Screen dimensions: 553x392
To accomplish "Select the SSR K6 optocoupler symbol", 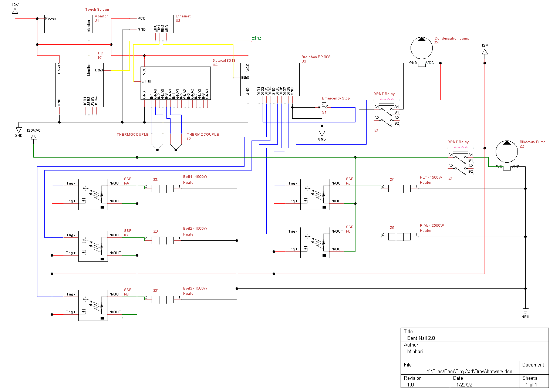I will point(315,243).
